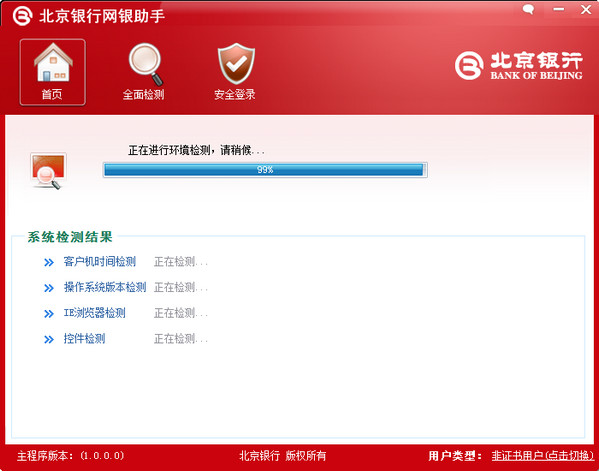
Task: Select the 客户机时间检测 item
Action: coord(100,262)
